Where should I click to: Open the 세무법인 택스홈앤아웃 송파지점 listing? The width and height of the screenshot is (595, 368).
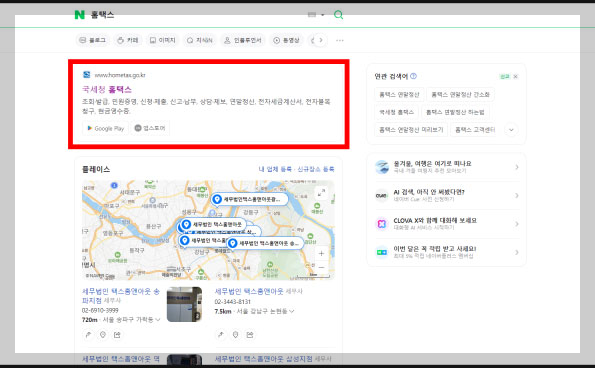[121, 296]
